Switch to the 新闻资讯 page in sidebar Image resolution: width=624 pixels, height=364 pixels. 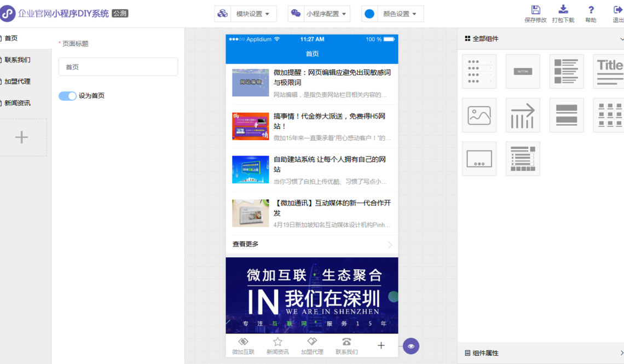[18, 103]
